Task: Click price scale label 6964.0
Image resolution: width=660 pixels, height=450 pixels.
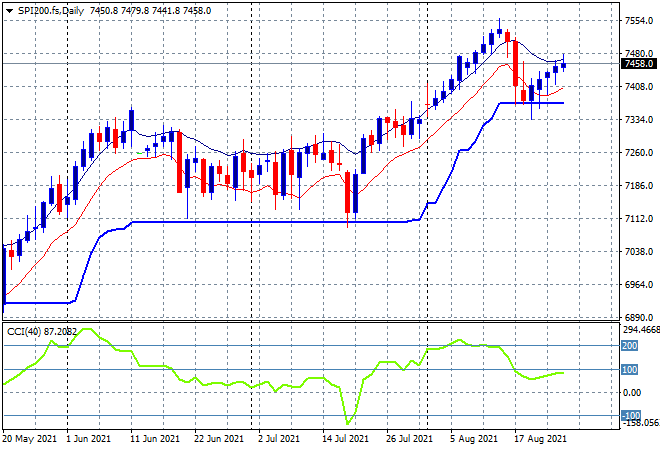Action: click(639, 285)
